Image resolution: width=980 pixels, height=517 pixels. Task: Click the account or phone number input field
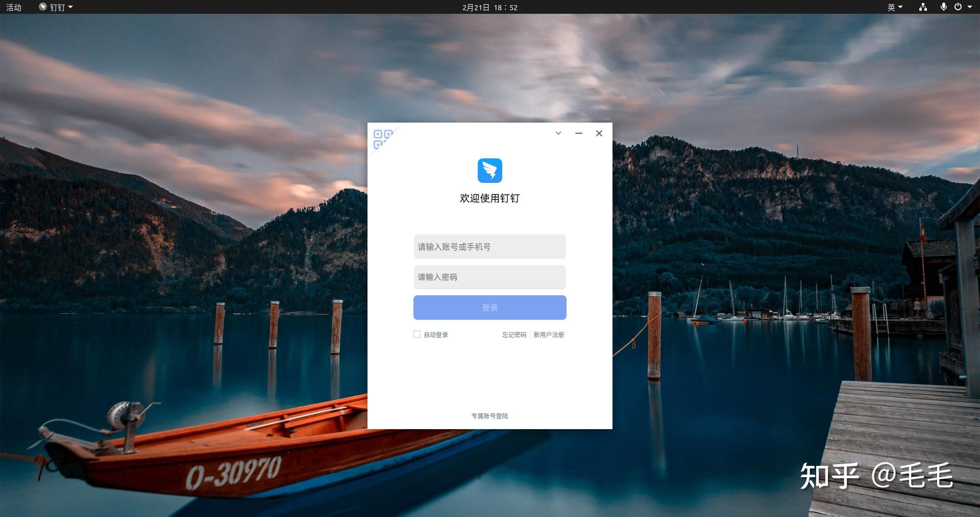click(489, 247)
